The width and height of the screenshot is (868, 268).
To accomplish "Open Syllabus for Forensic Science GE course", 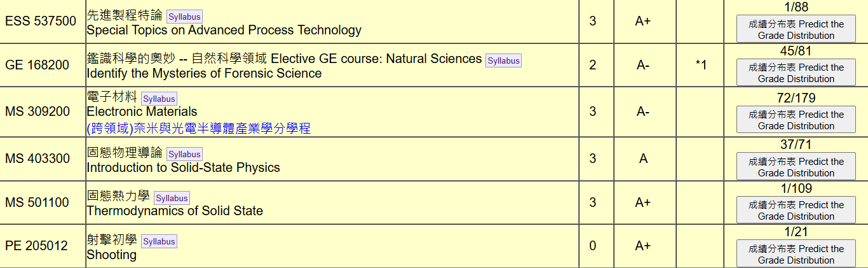I will click(x=503, y=60).
